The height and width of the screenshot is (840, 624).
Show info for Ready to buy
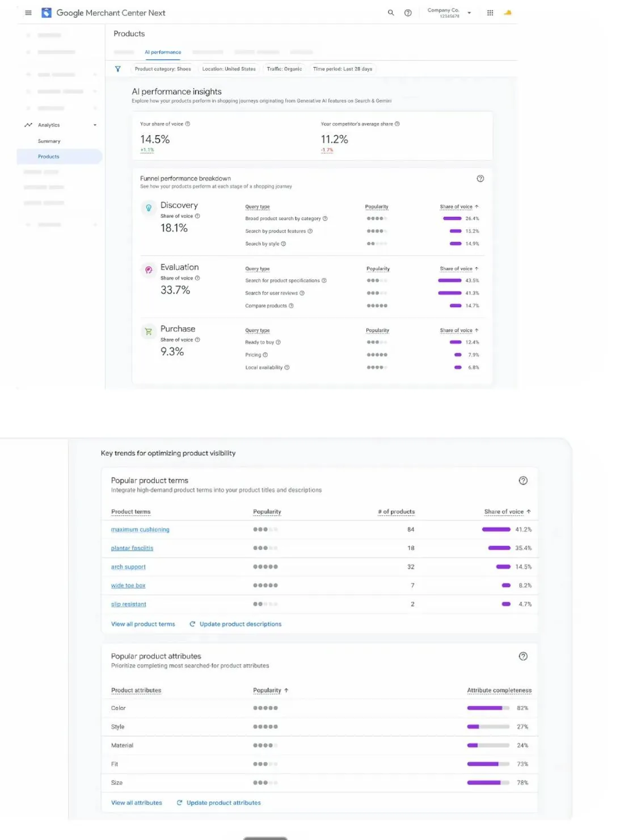[x=279, y=342]
